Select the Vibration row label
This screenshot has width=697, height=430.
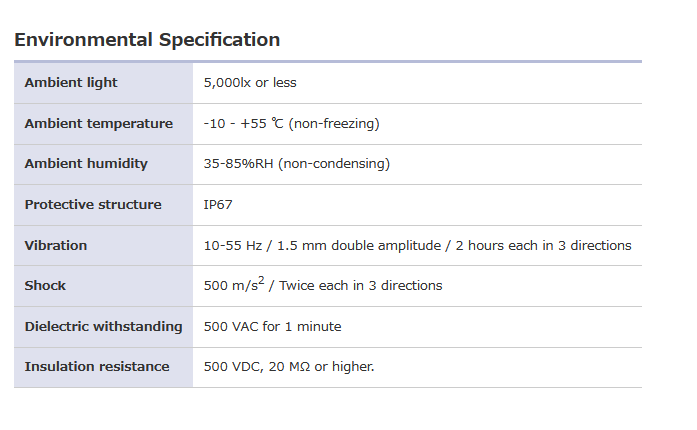(56, 246)
